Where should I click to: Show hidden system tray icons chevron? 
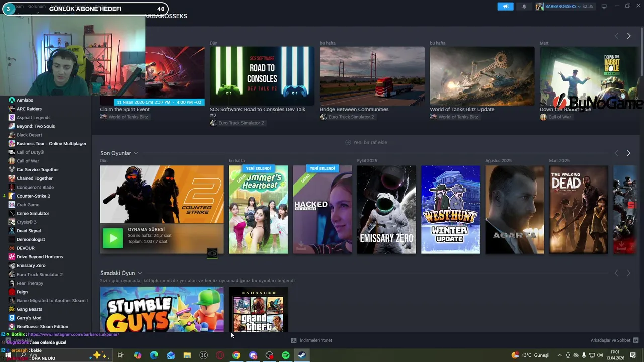pos(559,355)
